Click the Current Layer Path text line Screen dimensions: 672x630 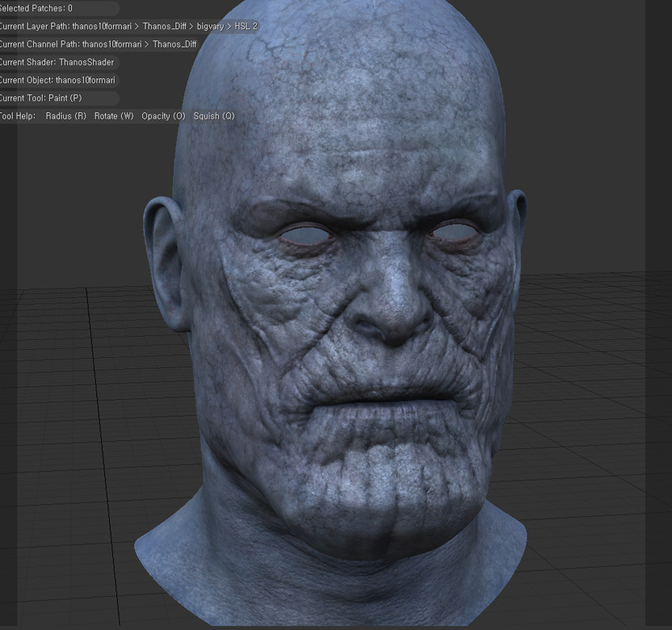[x=129, y=26]
